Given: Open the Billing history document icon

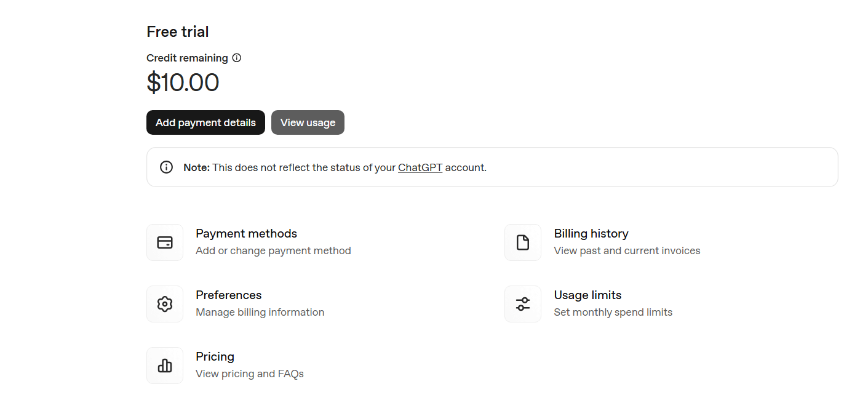Looking at the screenshot, I should click(523, 242).
